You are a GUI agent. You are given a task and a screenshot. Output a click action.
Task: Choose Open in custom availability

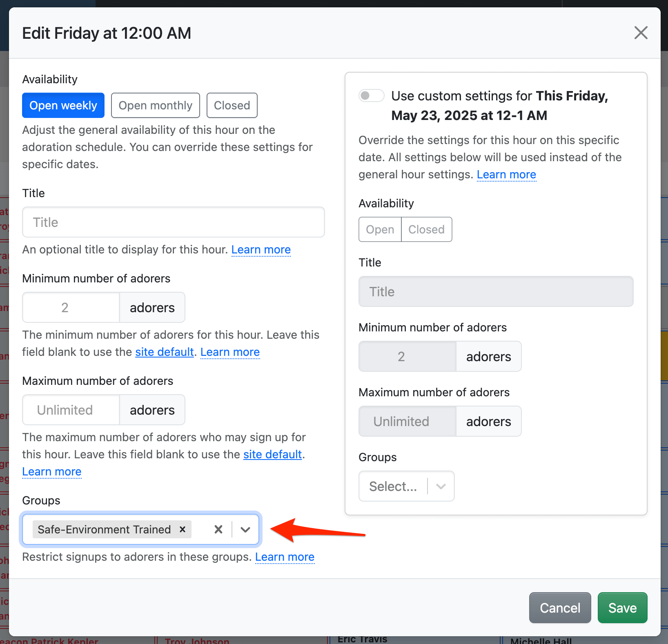point(380,229)
